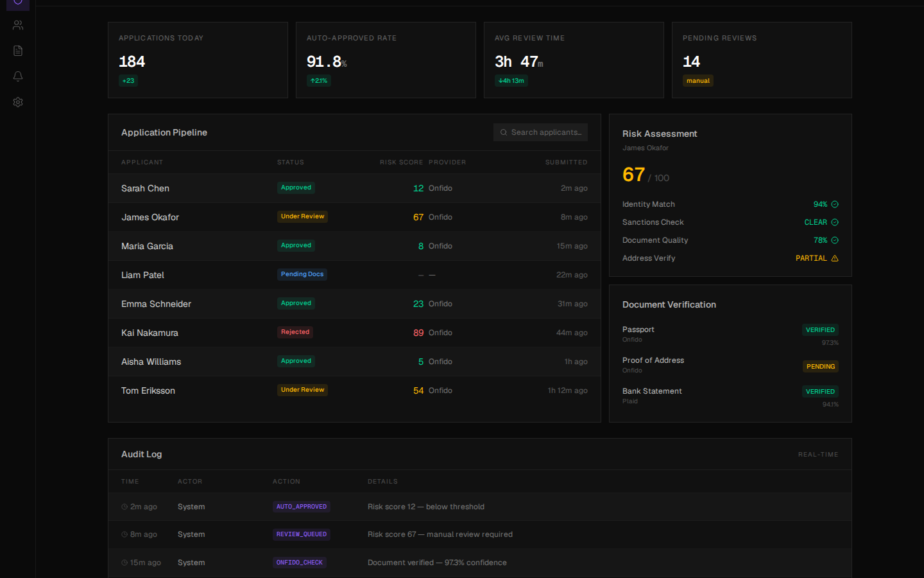Viewport: 924px width, 578px height.
Task: Sort by Submitted column header
Action: [566, 162]
